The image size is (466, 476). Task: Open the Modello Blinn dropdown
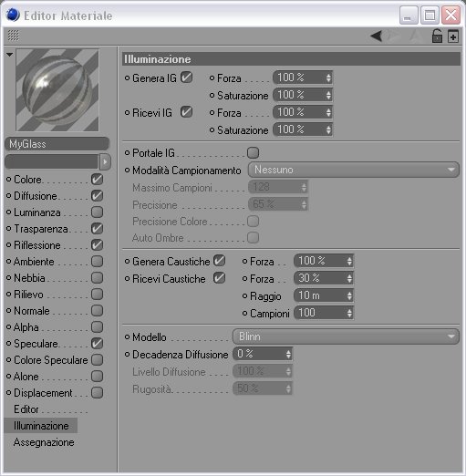tap(346, 336)
